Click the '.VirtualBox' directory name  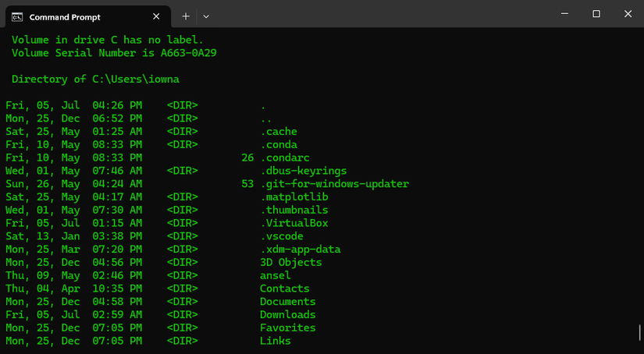(x=294, y=223)
